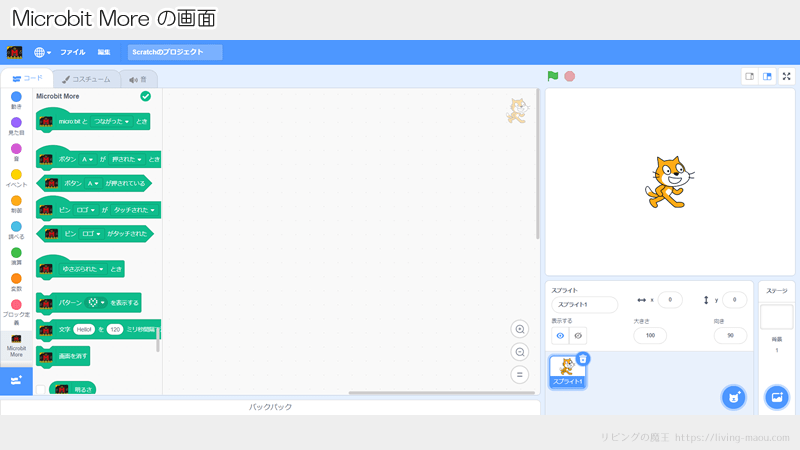Select the purple 見た目 category
This screenshot has height=450, width=800.
(x=16, y=126)
